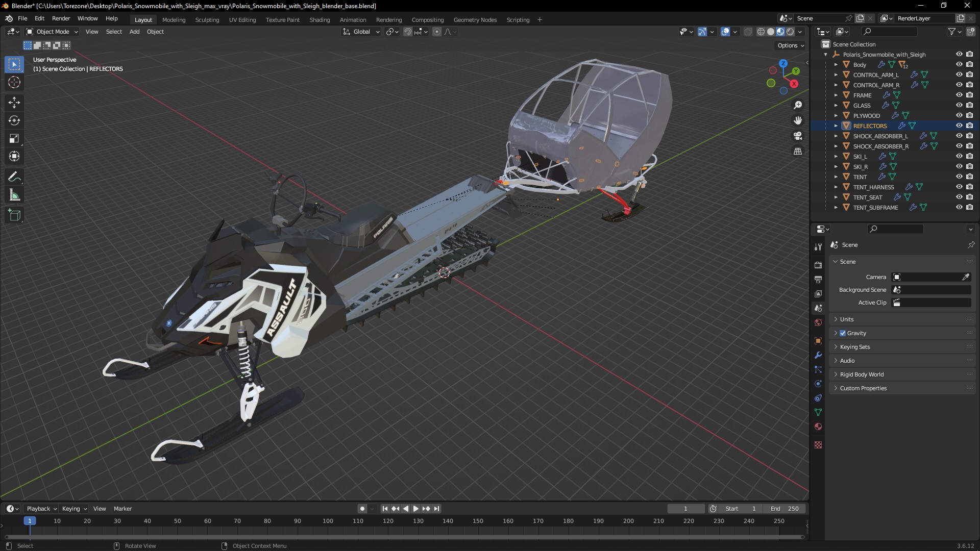Select the Cursor tool in the toolbar
The image size is (980, 551).
(x=14, y=82)
